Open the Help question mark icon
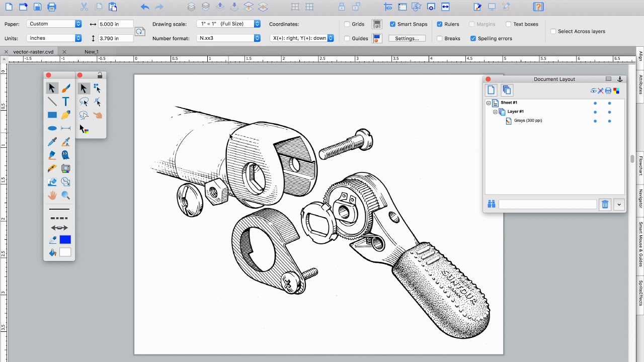 [x=538, y=7]
